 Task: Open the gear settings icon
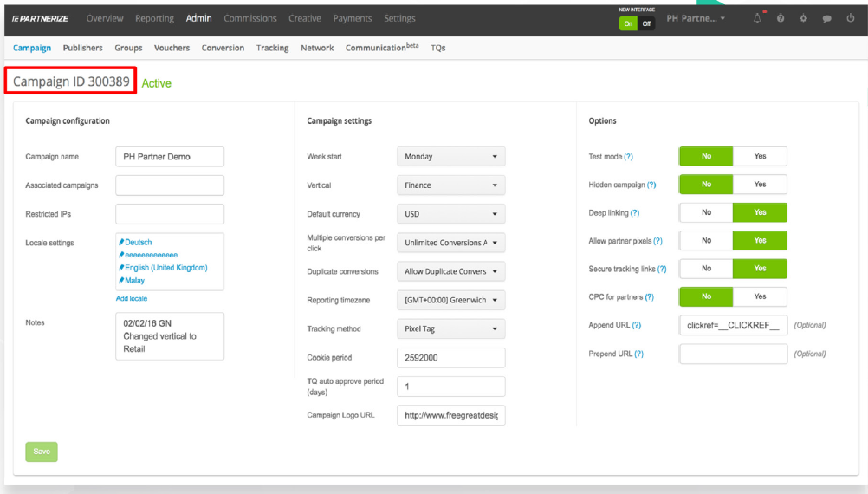803,18
